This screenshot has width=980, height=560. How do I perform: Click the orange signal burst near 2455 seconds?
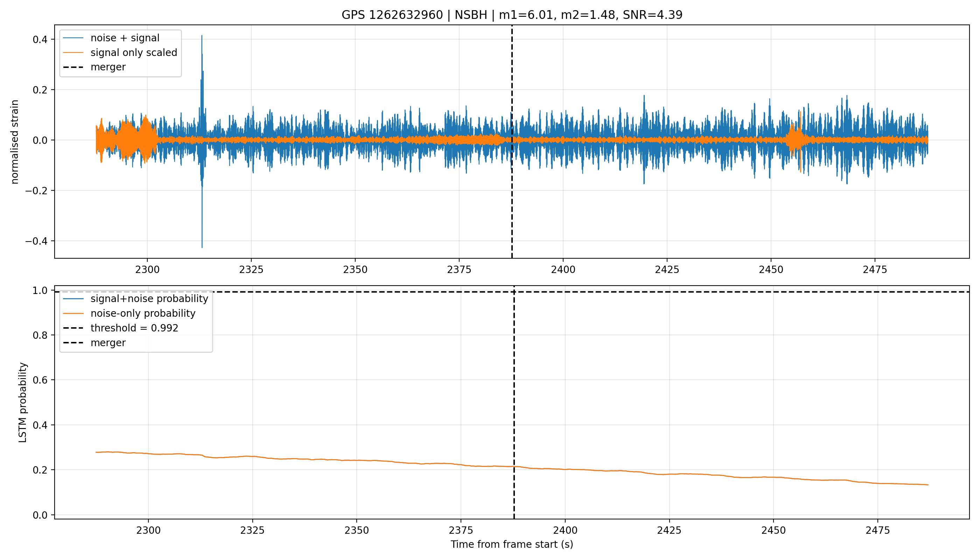[x=795, y=140]
